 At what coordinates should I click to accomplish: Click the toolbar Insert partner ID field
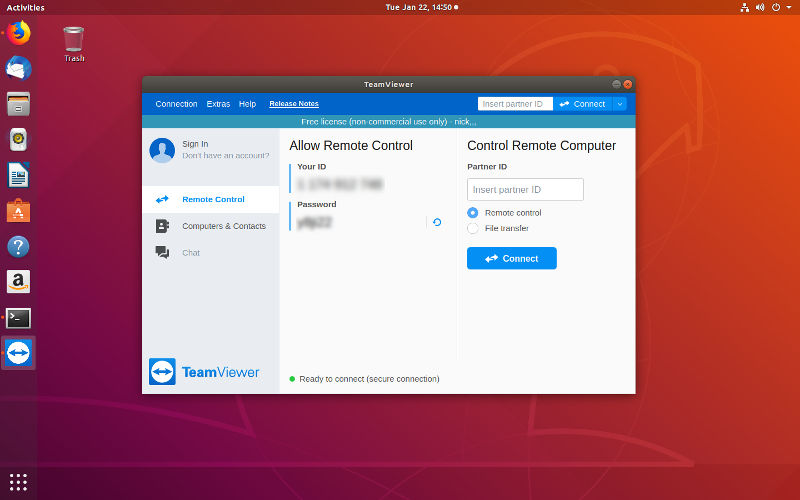point(515,104)
